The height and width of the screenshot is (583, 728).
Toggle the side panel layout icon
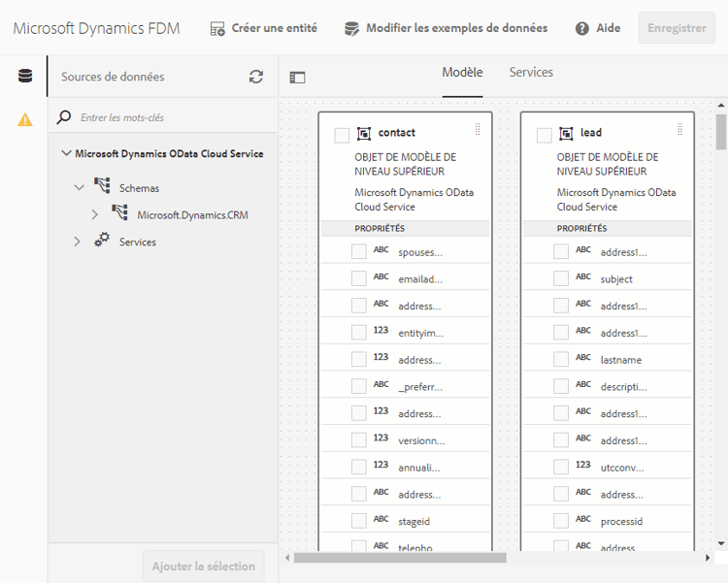(298, 78)
